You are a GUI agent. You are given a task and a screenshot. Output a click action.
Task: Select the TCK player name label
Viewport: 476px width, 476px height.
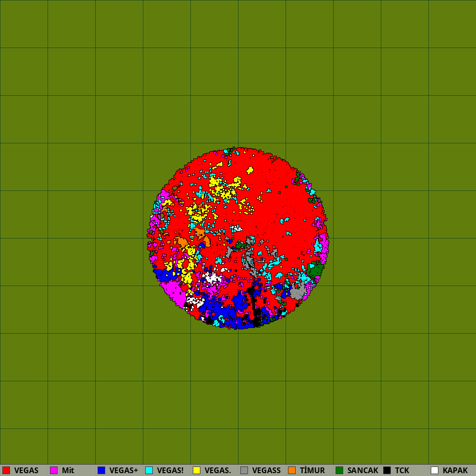tap(402, 471)
